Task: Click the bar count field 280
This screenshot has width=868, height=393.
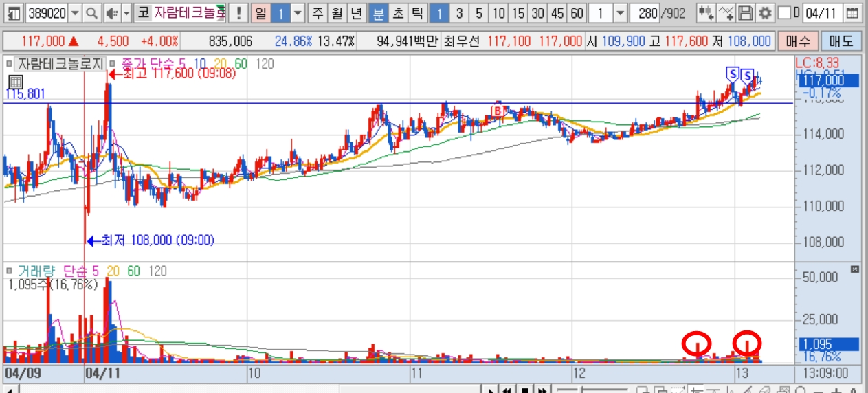Action: pyautogui.click(x=645, y=12)
